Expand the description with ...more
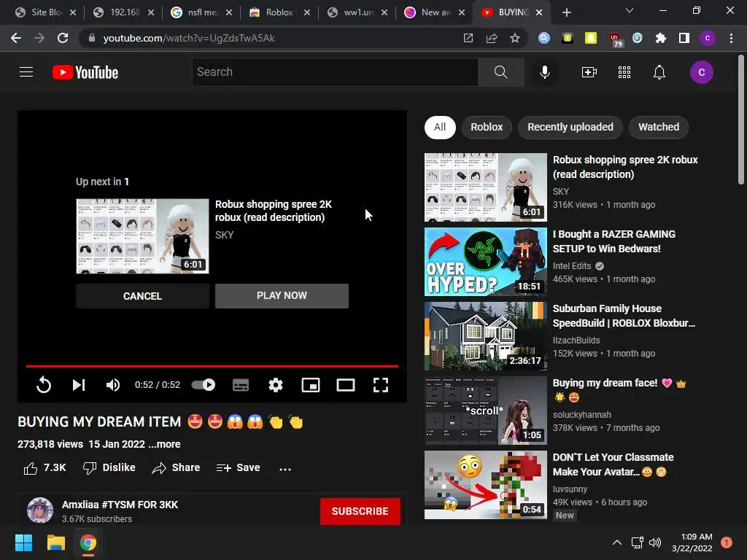 click(x=164, y=444)
